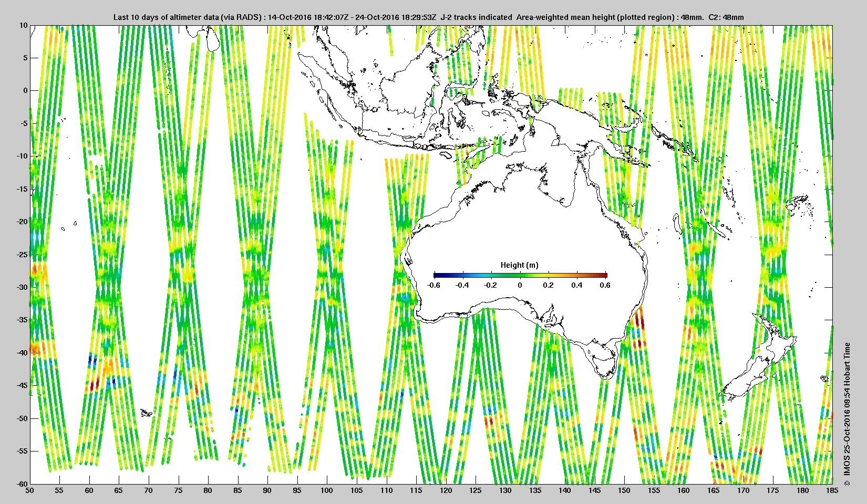
Task: Click latitude axis label '-5'
Action: (x=24, y=123)
